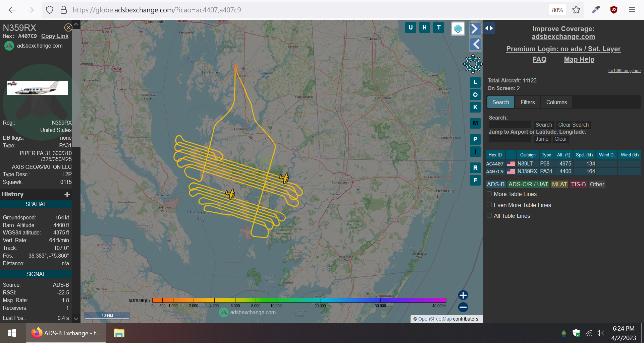Toggle the K map button

pos(475,107)
